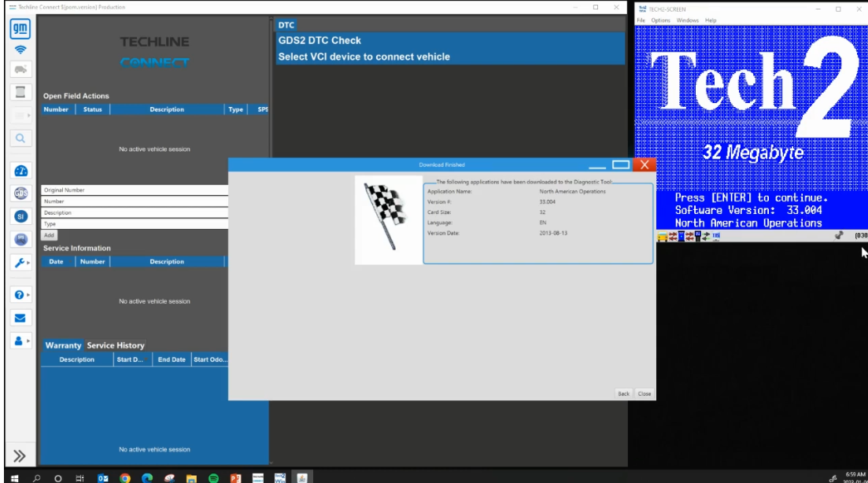Click Close in Download Finished dialog

click(645, 393)
